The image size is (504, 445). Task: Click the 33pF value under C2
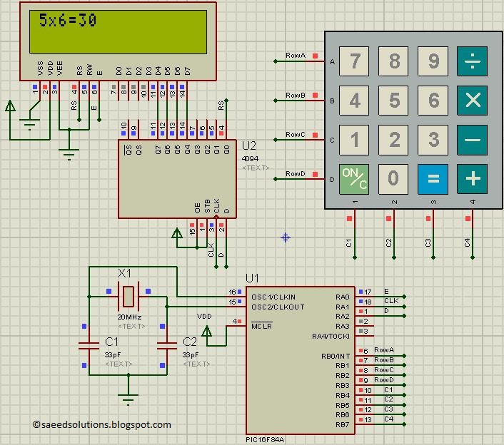click(x=191, y=355)
